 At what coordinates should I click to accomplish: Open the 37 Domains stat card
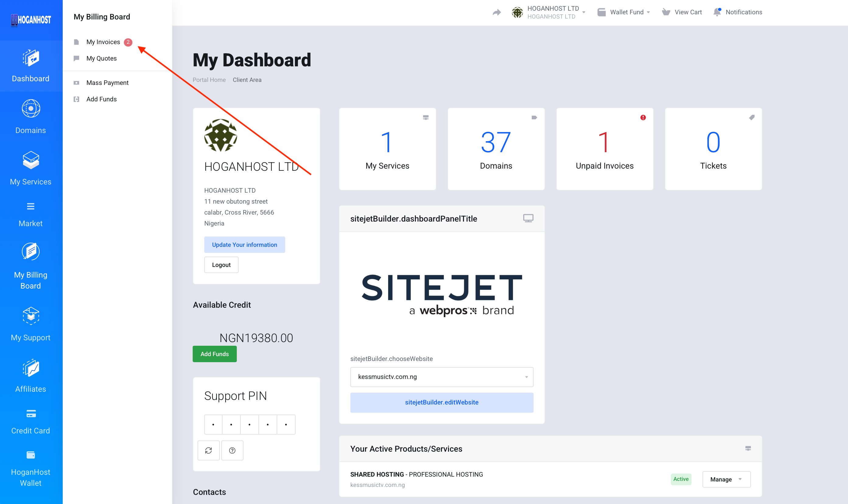pyautogui.click(x=496, y=149)
